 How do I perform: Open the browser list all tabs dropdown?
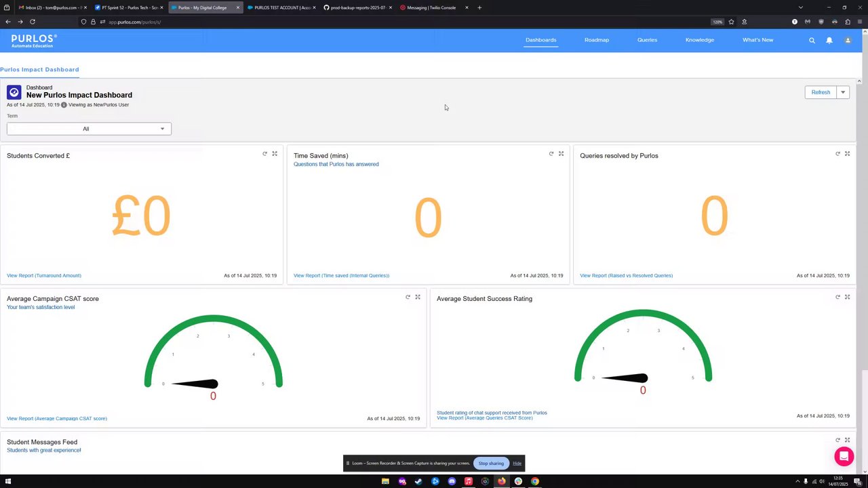point(800,7)
